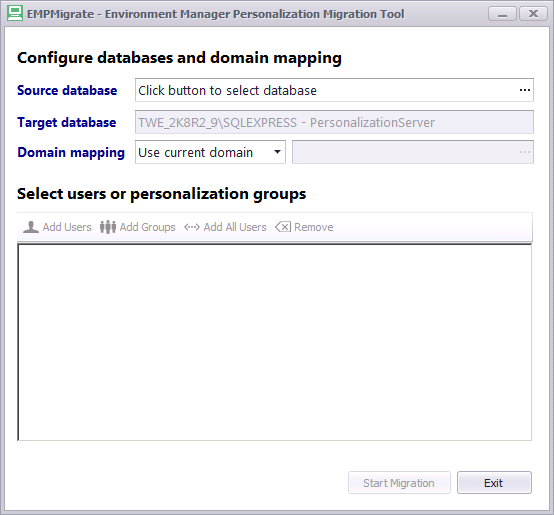The height and width of the screenshot is (515, 554).
Task: Open the source database browse ellipsis button
Action: pos(525,90)
